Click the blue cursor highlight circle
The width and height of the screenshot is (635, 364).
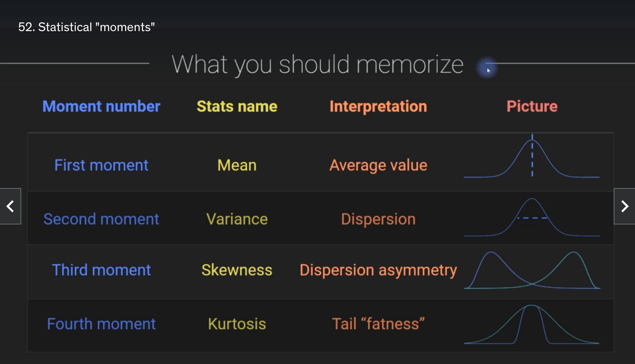(x=487, y=69)
